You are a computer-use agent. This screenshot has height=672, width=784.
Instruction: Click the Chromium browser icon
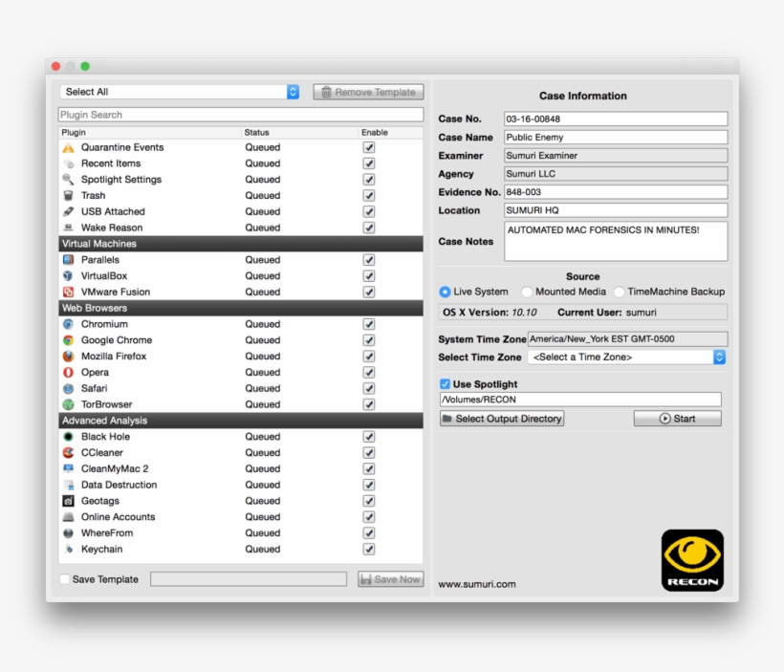[69, 324]
